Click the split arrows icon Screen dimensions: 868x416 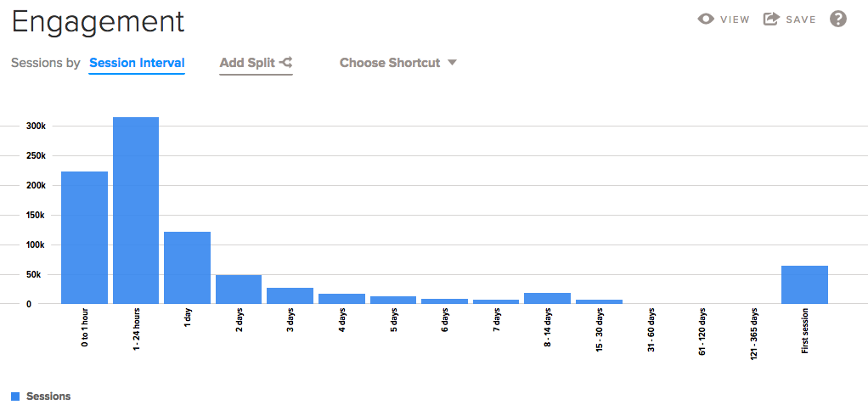coord(286,62)
